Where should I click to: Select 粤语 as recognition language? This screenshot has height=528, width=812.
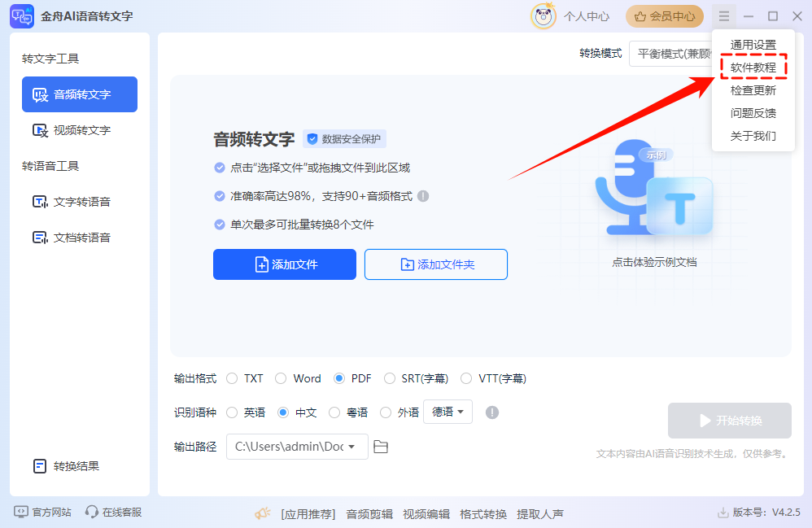(348, 412)
